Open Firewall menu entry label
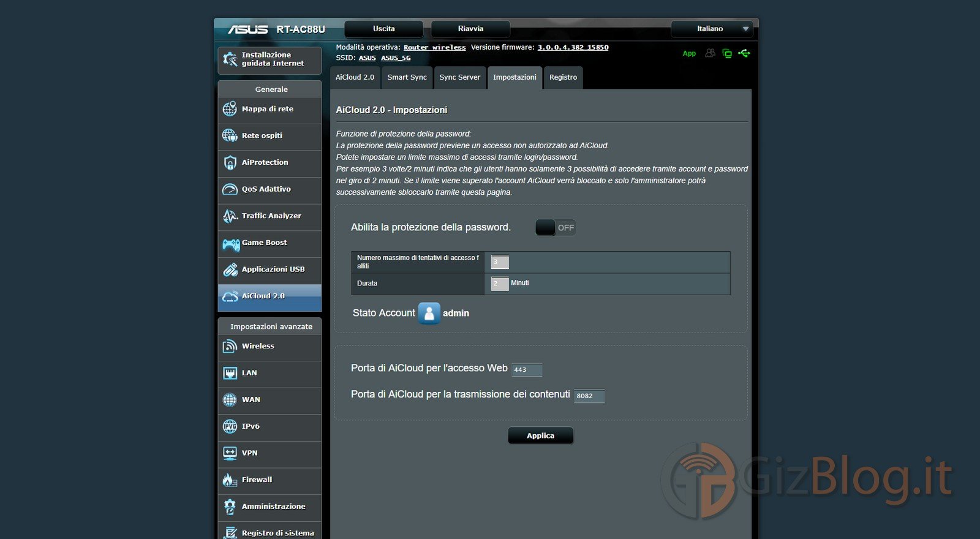 tap(257, 480)
